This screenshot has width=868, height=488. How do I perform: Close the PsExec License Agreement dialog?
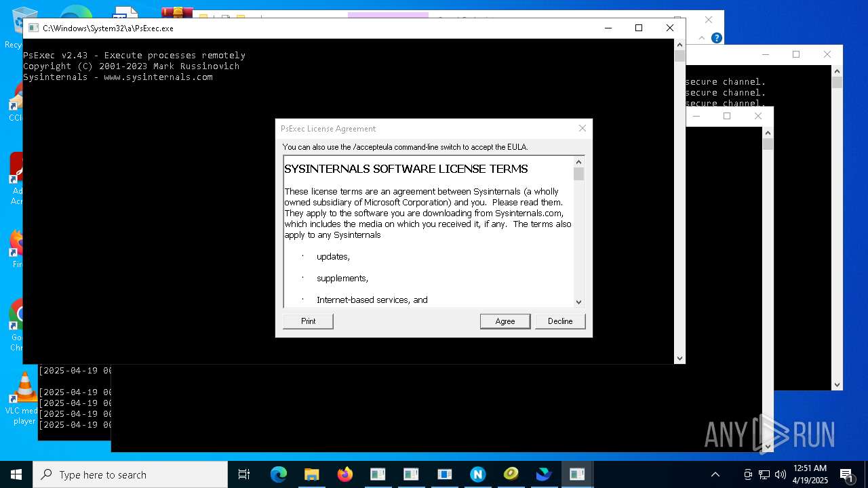tap(582, 128)
